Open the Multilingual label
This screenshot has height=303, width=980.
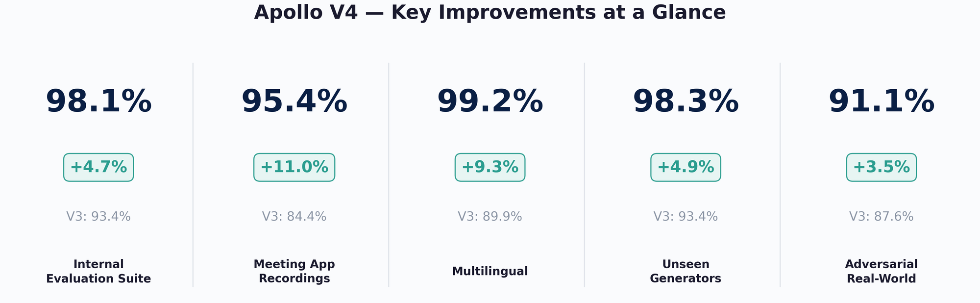coord(490,271)
